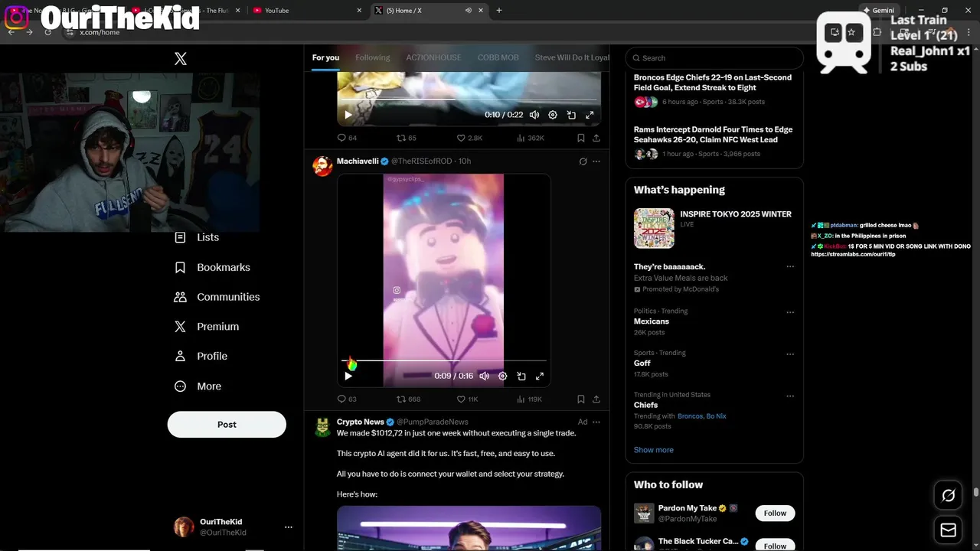This screenshot has height=551, width=980.
Task: Follow Pardon My Take
Action: click(775, 514)
